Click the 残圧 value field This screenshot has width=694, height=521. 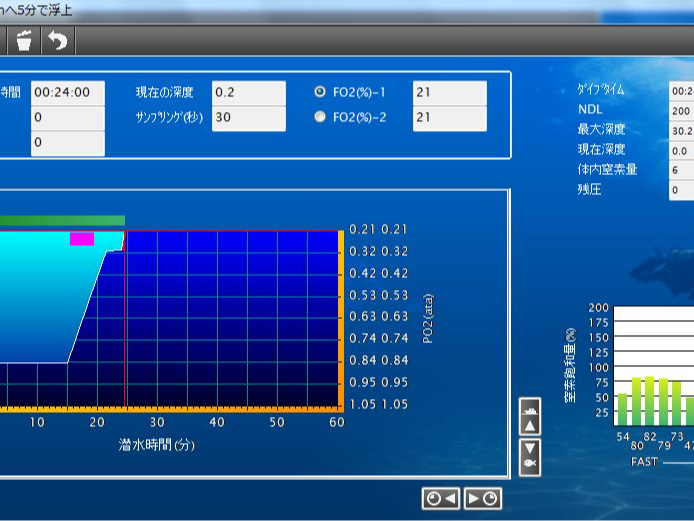coord(682,190)
